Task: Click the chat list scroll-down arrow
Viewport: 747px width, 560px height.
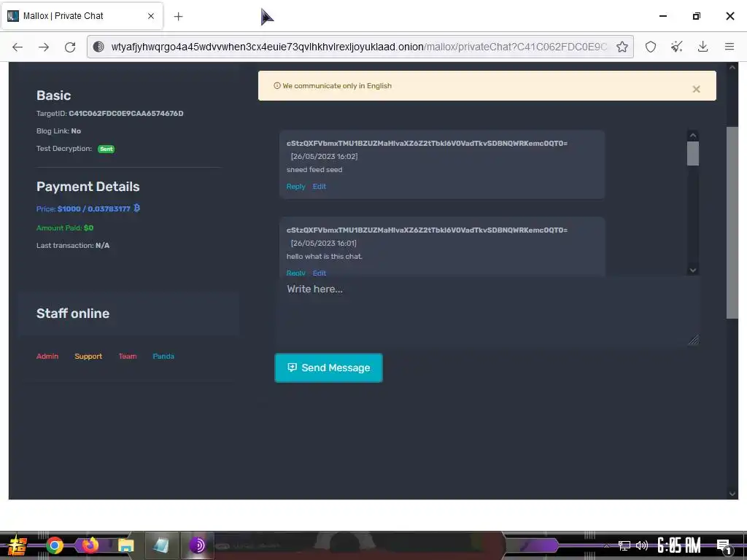Action: [x=693, y=270]
